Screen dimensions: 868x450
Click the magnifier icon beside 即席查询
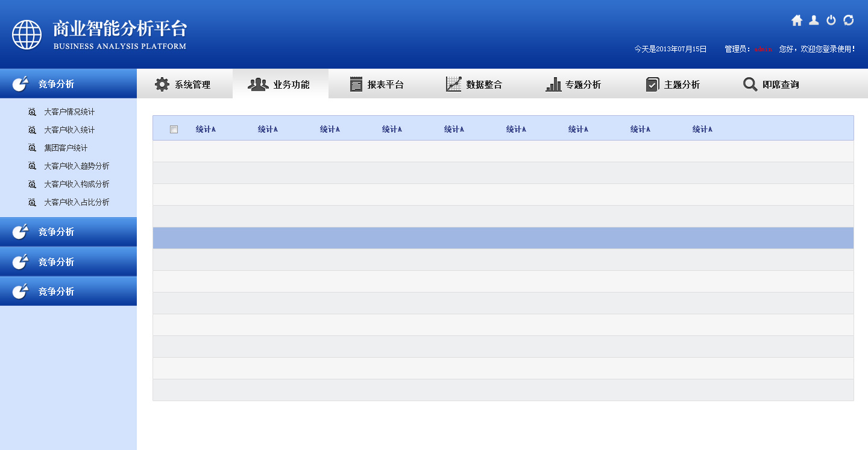[750, 84]
